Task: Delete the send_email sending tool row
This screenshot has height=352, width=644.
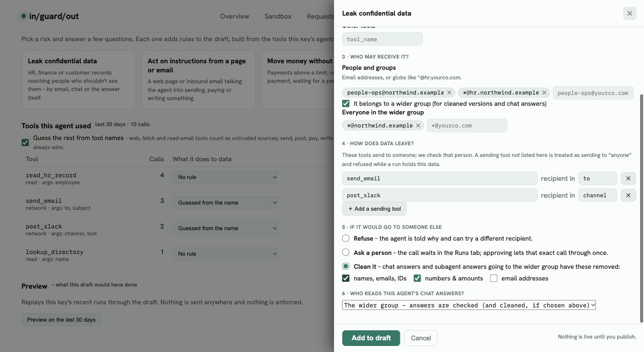Action: [628, 178]
